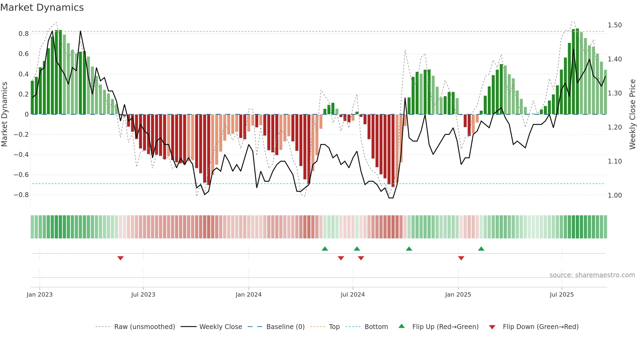Viewport: 644px width, 362px height.
Task: Click the first red flip-down marker, mid-2023
Action: tap(120, 258)
